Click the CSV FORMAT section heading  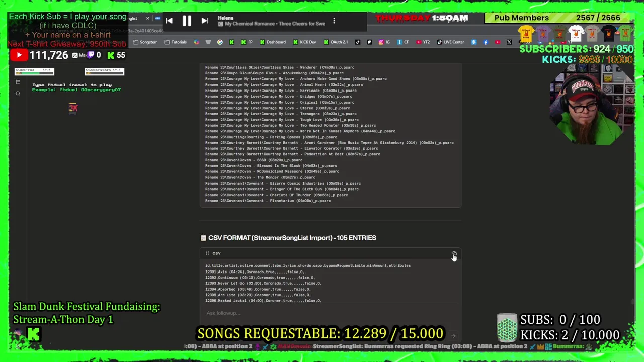click(x=288, y=238)
